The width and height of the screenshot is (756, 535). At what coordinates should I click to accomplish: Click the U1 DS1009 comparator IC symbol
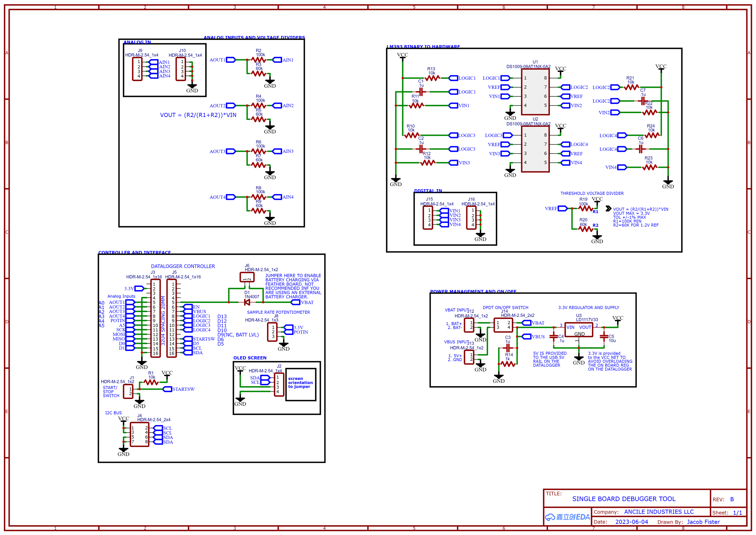tap(535, 92)
